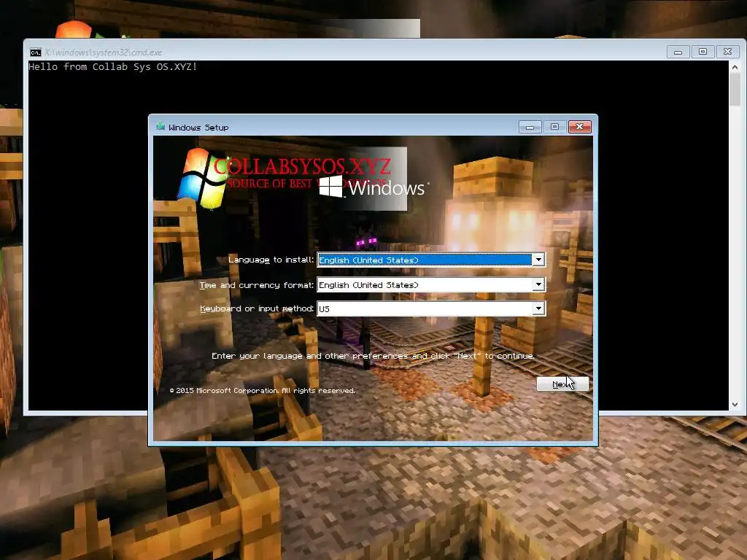The height and width of the screenshot is (560, 747).
Task: Click the Language to install label
Action: coord(271,260)
